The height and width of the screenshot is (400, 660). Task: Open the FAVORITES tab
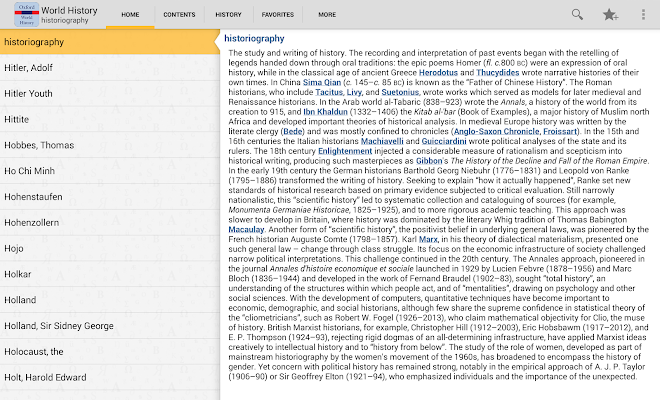278,15
